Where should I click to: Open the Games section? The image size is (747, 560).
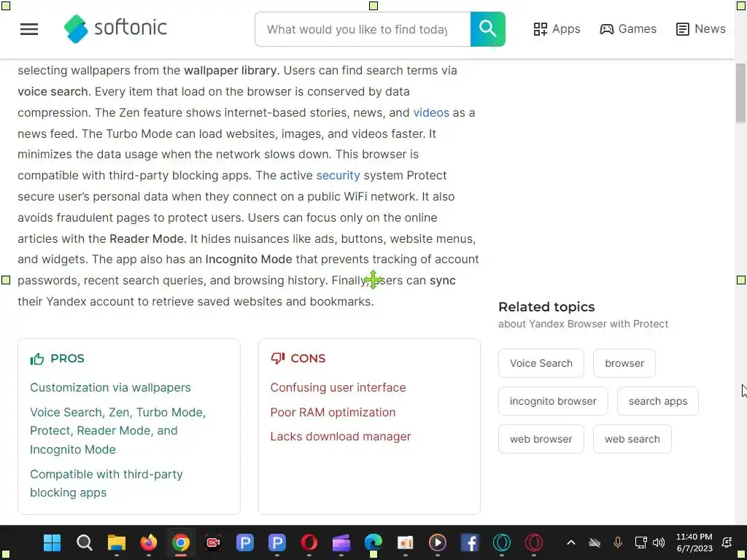coord(628,29)
